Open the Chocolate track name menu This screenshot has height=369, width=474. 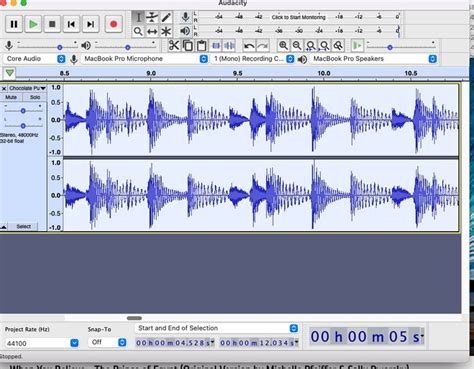coord(27,88)
